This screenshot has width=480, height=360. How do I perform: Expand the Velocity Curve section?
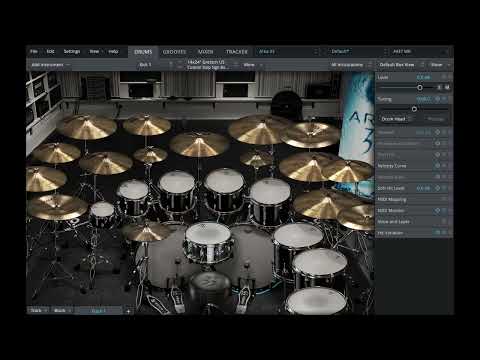click(x=392, y=166)
